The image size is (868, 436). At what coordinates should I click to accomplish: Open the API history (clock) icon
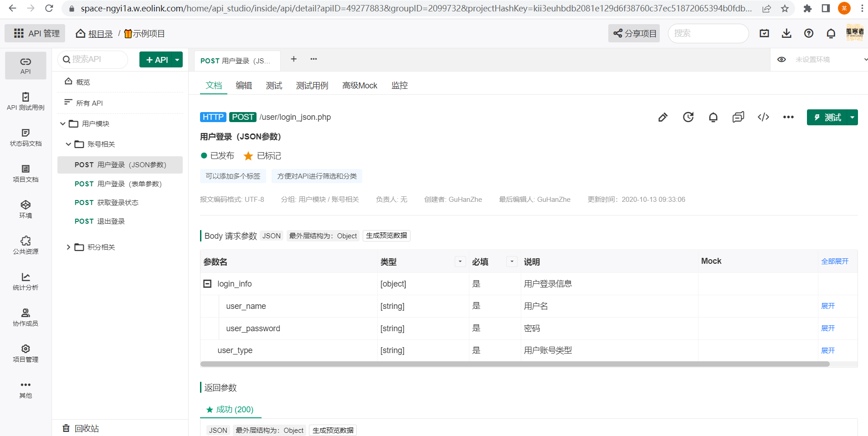coord(688,117)
